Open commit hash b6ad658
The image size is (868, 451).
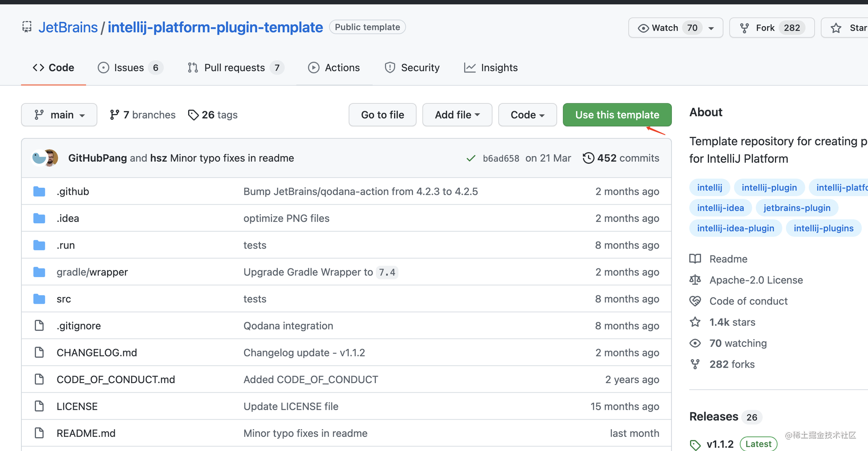(x=501, y=158)
